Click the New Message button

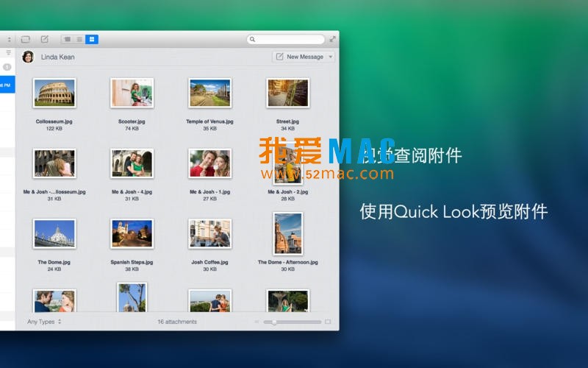(x=299, y=57)
